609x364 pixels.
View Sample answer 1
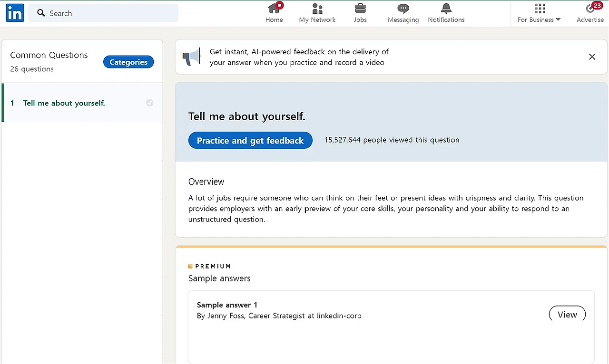pos(567,314)
